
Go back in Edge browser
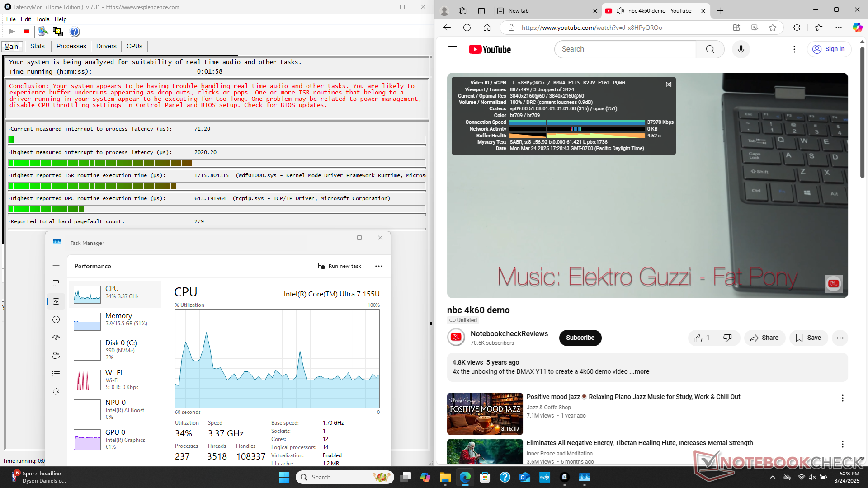click(447, 28)
